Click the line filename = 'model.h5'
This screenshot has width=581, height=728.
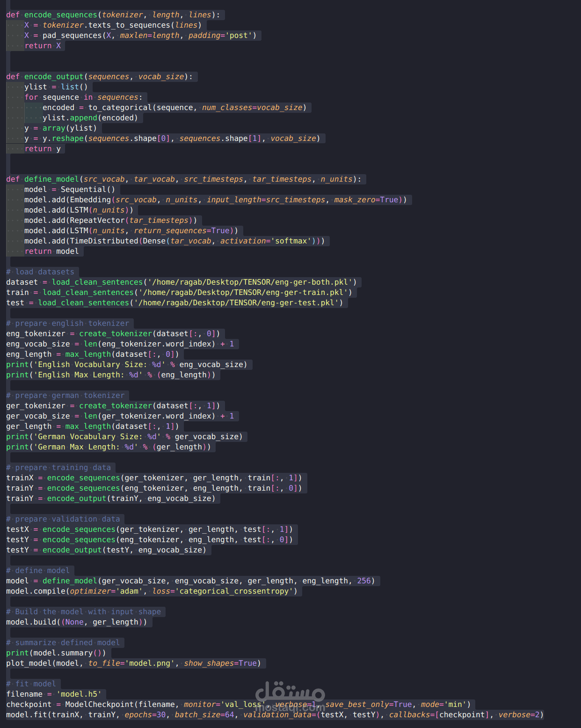54,694
